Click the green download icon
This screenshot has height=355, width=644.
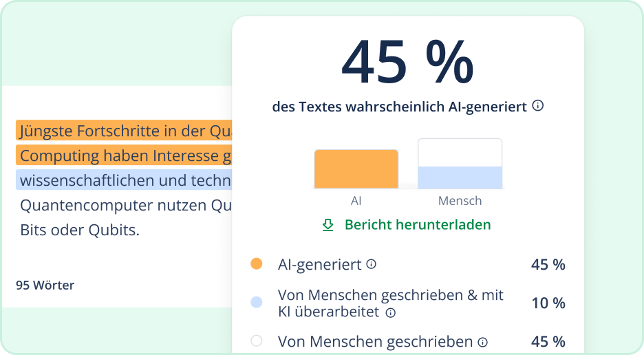(328, 225)
